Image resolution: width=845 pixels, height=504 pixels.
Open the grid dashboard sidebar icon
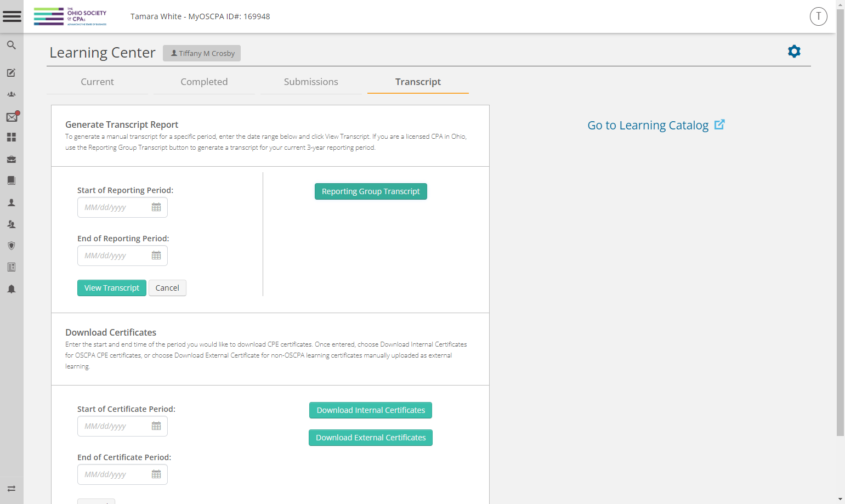click(x=11, y=137)
